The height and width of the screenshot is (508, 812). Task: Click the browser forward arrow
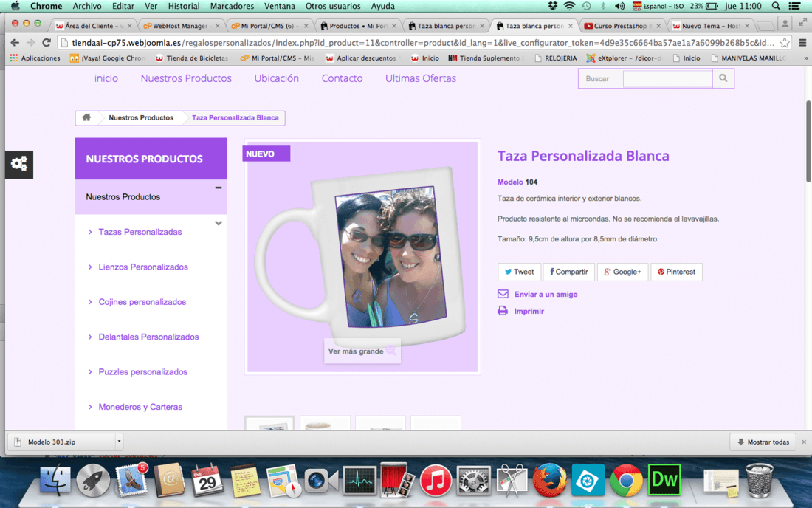(30, 43)
